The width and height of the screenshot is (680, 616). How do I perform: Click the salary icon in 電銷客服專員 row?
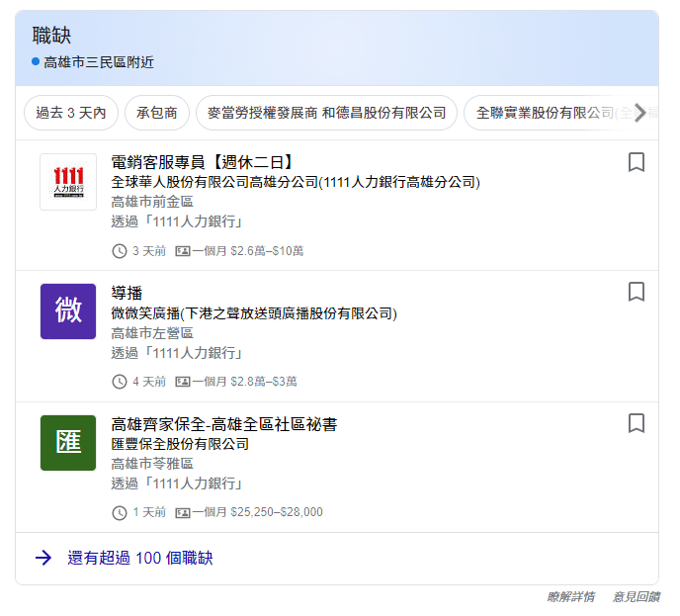pyautogui.click(x=183, y=251)
